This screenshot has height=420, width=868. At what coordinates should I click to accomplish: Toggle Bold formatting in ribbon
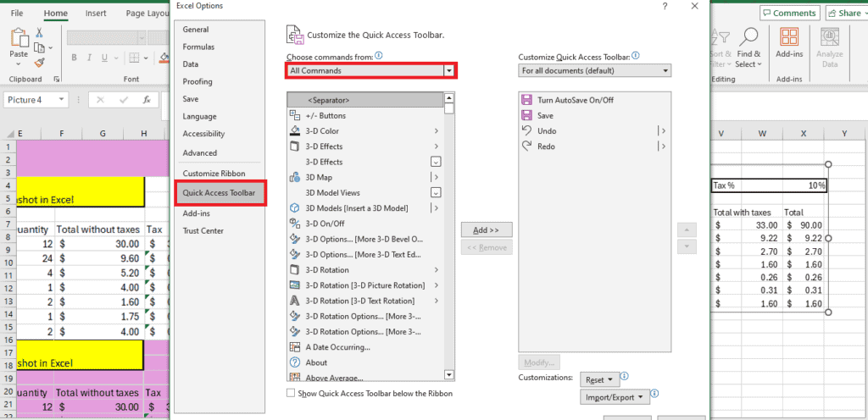74,58
